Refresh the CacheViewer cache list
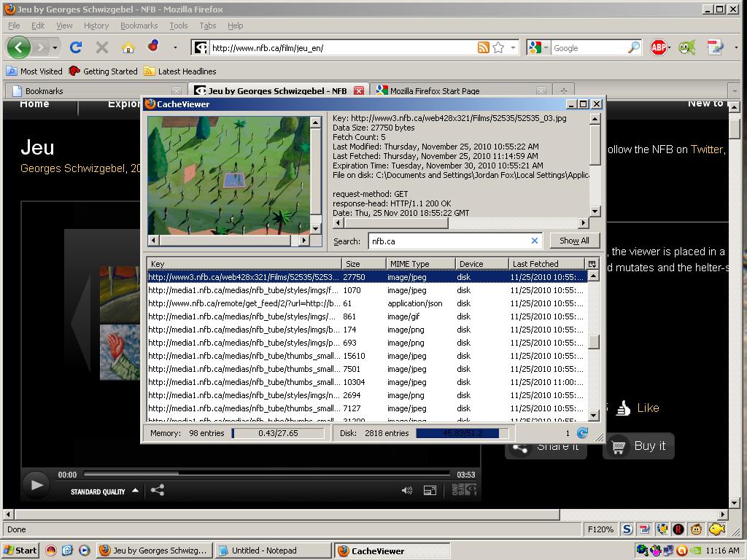 pos(582,433)
